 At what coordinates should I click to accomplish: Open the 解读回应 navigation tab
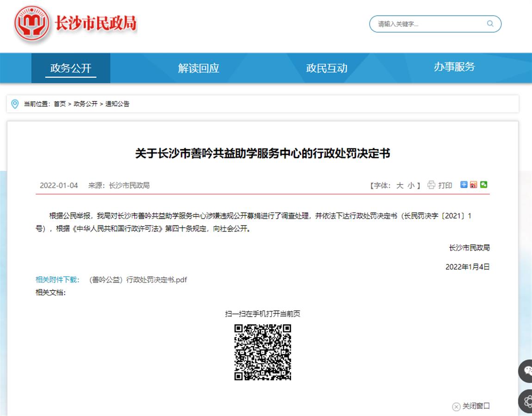coord(198,68)
